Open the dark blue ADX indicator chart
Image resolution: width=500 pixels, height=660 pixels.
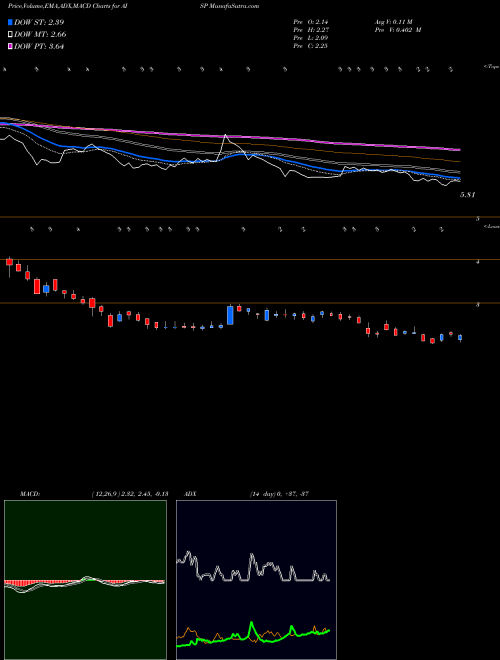256,580
